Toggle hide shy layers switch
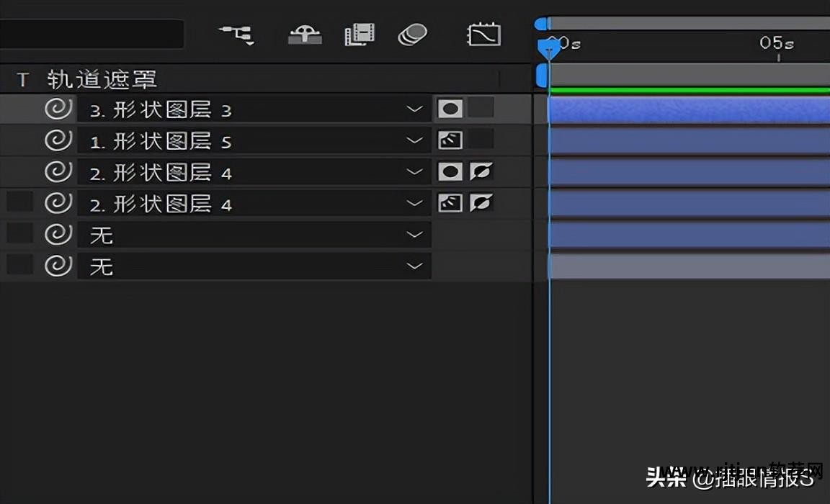 pyautogui.click(x=305, y=34)
